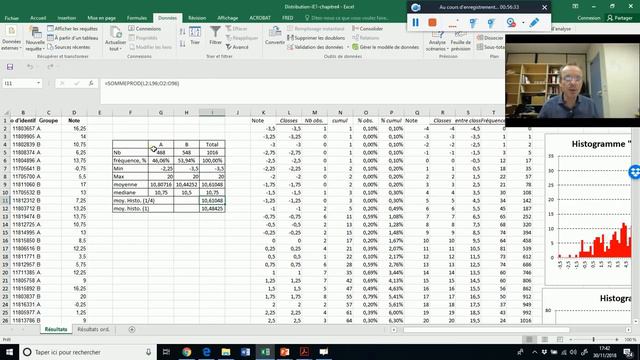Zoom in with plus button in status bar

617,340
